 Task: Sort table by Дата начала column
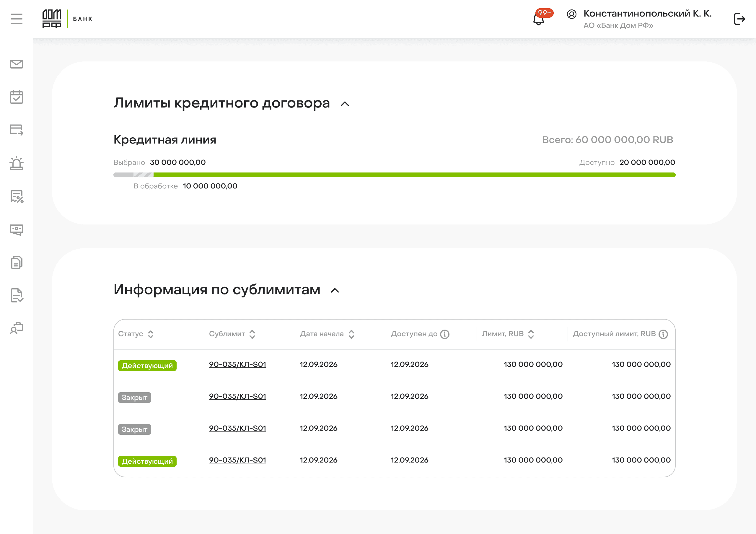(351, 334)
